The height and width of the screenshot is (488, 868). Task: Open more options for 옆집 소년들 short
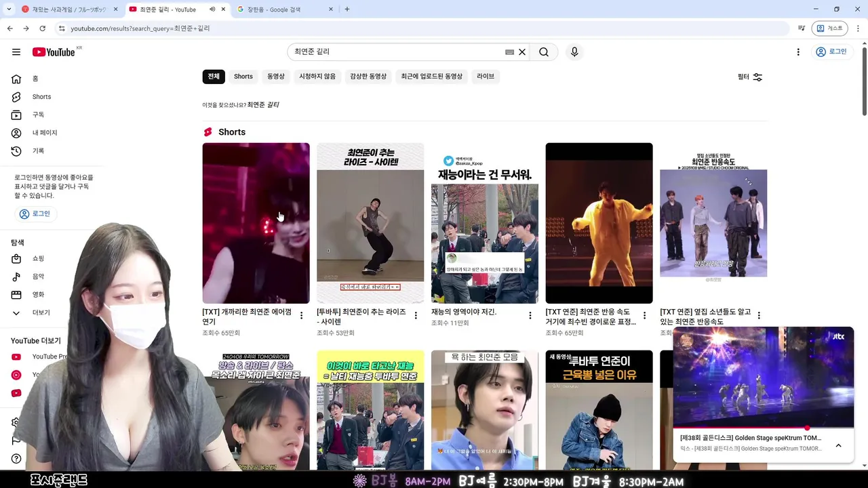pos(759,316)
